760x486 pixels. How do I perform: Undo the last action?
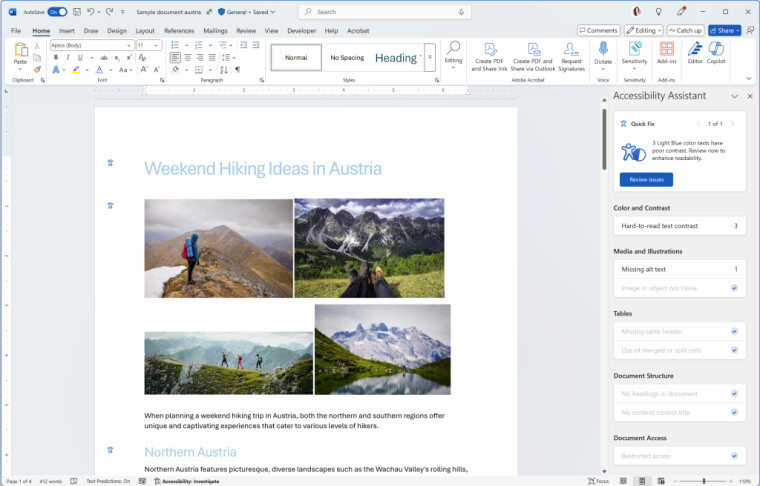click(91, 12)
